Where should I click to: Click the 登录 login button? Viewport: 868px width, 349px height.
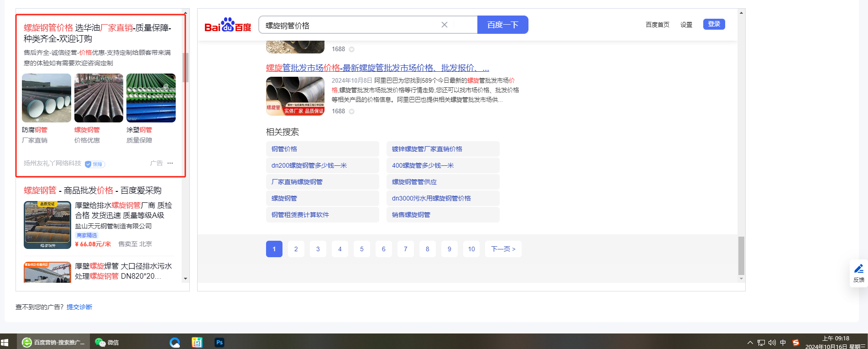tap(714, 24)
